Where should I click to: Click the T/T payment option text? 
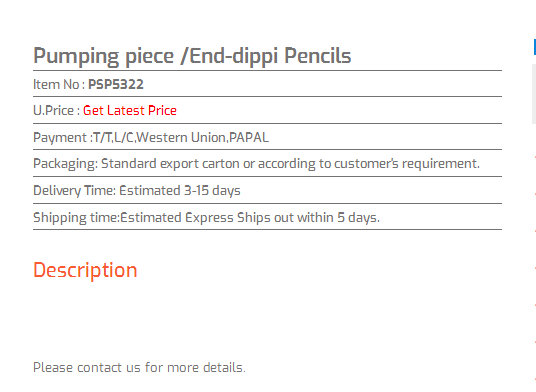tap(102, 137)
